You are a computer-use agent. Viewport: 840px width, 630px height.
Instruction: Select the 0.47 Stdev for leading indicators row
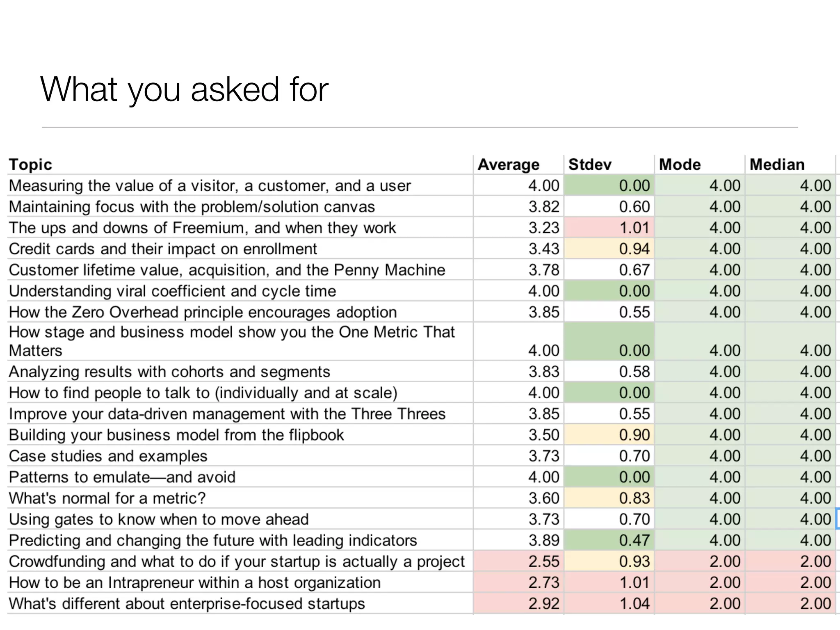634,540
